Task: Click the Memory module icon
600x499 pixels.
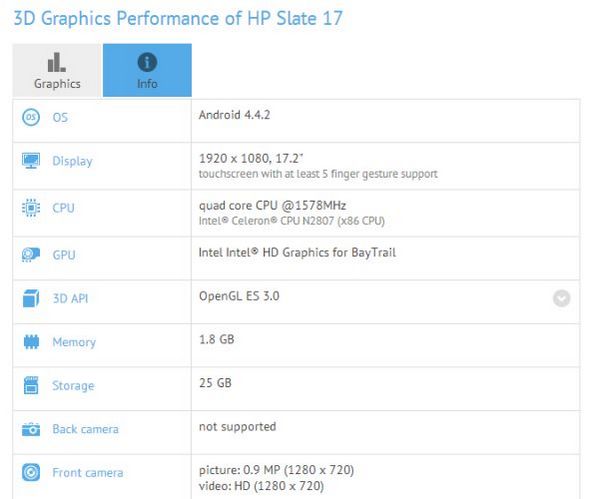Action: coord(30,342)
